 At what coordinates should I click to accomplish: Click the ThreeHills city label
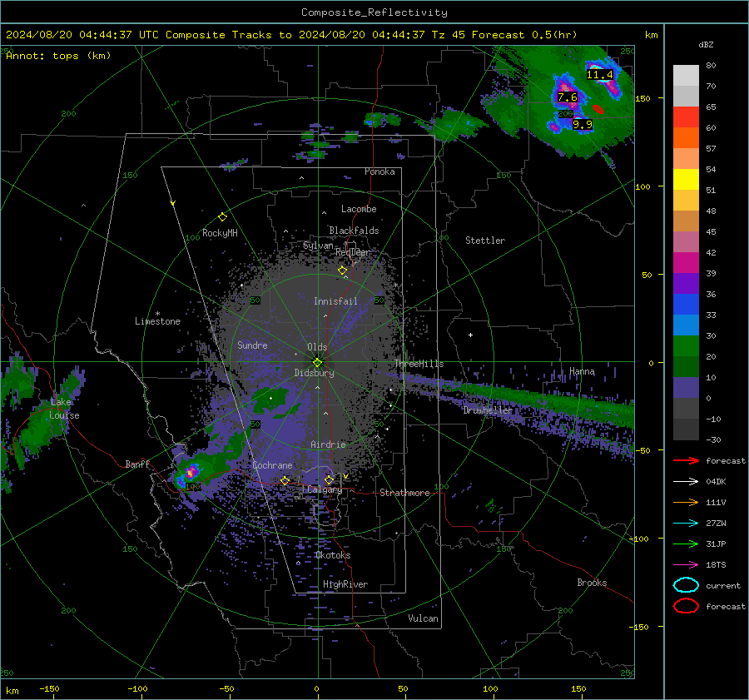coord(419,364)
